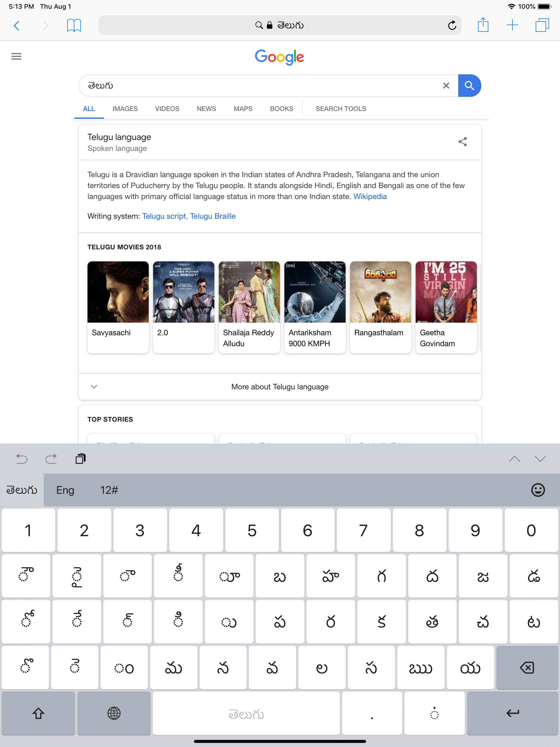
Task: Open the Telugu script link
Action: tap(164, 216)
